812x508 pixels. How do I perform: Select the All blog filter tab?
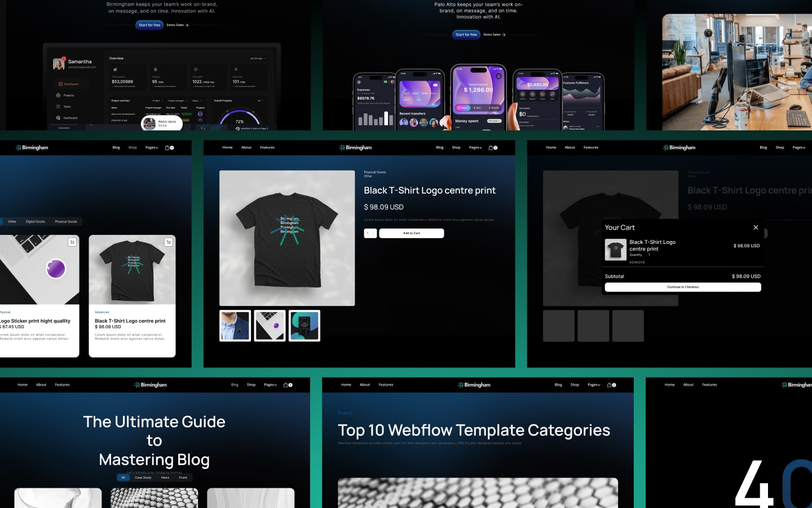tap(123, 478)
